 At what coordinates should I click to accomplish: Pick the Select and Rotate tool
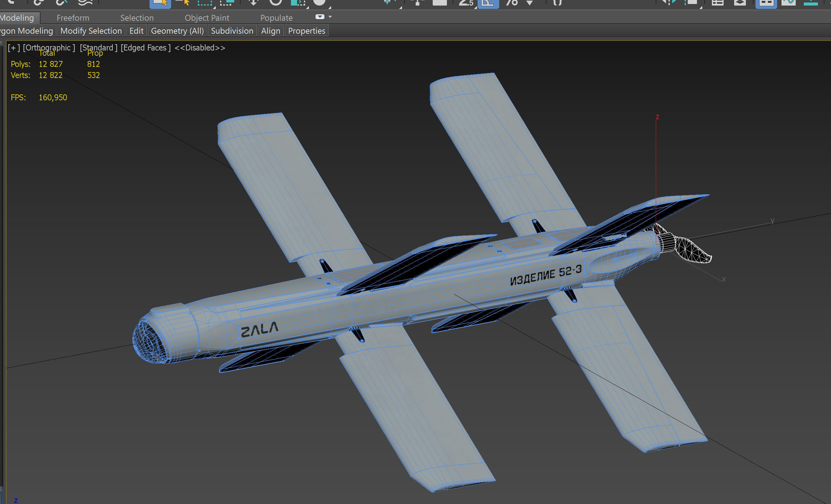[x=275, y=3]
